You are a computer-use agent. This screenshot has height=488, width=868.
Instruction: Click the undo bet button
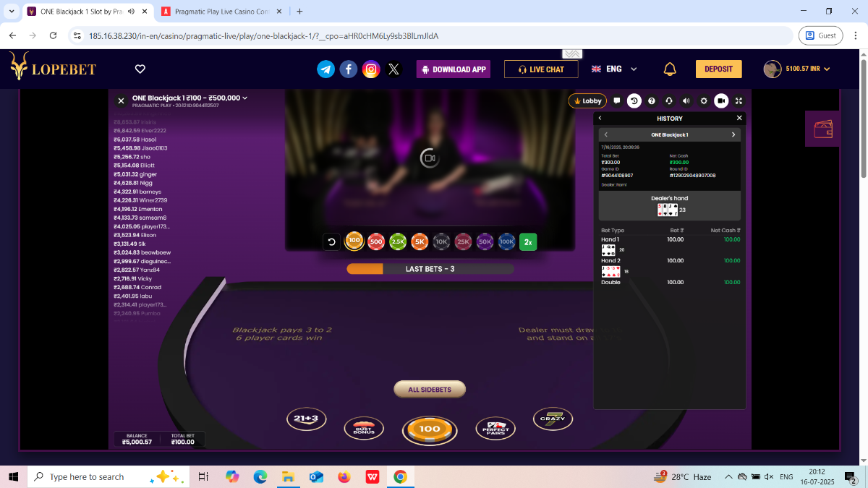pos(332,242)
